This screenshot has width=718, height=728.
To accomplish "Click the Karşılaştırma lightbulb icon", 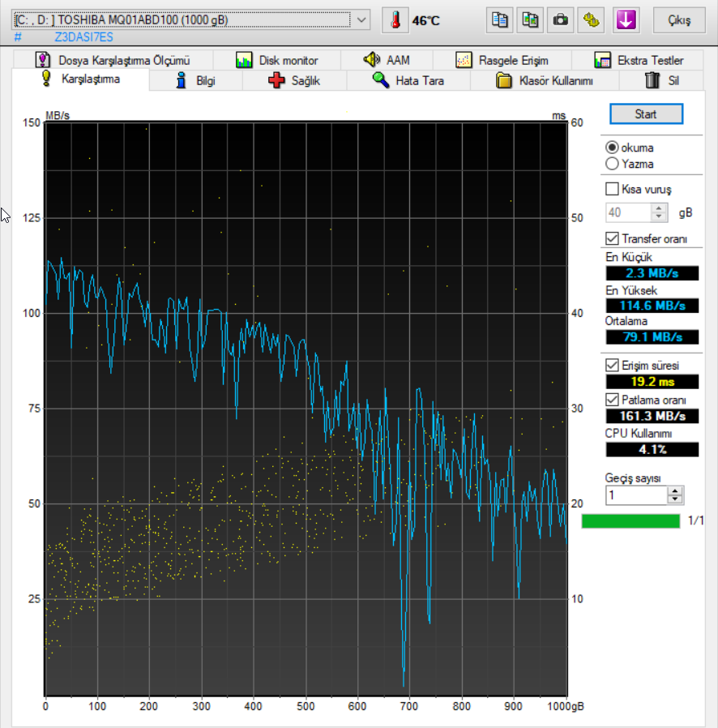I will tap(46, 79).
